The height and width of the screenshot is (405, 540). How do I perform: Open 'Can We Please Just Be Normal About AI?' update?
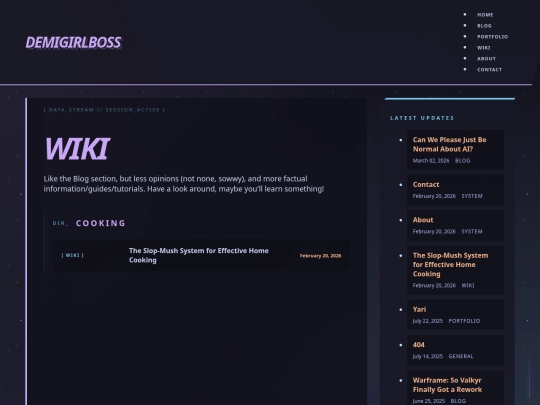[x=449, y=144]
